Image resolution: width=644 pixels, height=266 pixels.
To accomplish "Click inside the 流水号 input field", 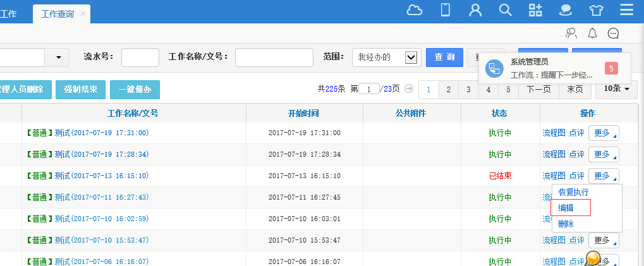I will (x=140, y=57).
